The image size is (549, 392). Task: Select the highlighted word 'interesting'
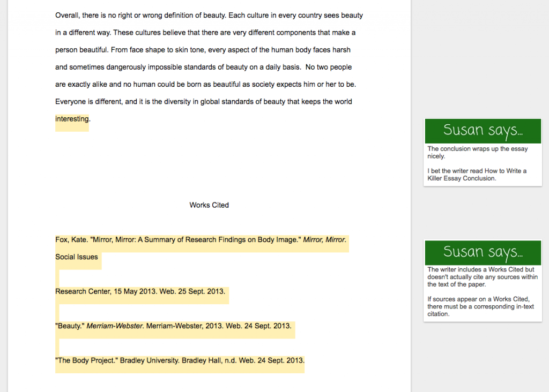point(72,118)
